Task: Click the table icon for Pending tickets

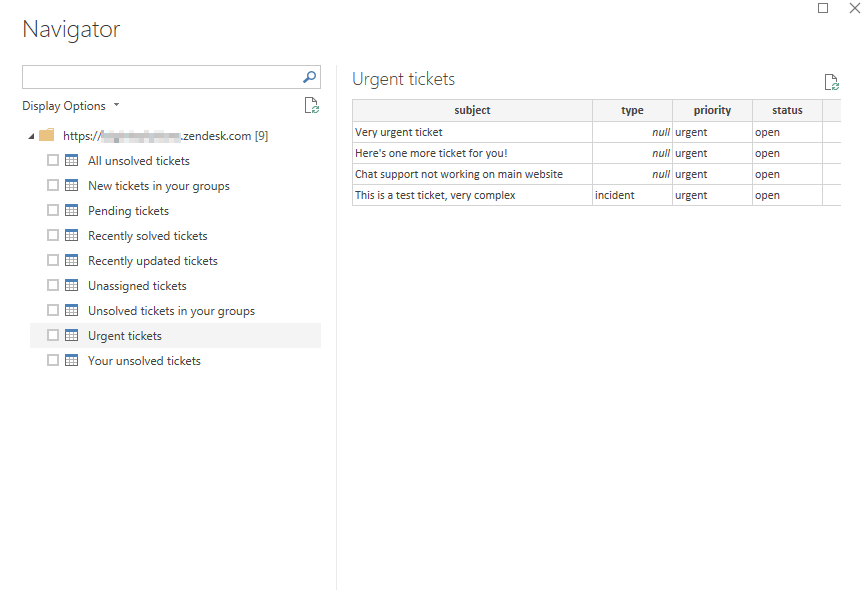Action: pyautogui.click(x=72, y=210)
